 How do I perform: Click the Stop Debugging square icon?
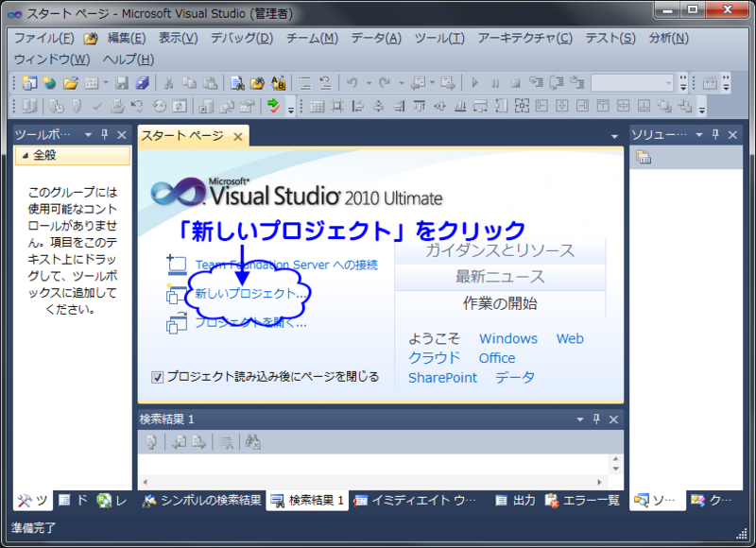(515, 83)
